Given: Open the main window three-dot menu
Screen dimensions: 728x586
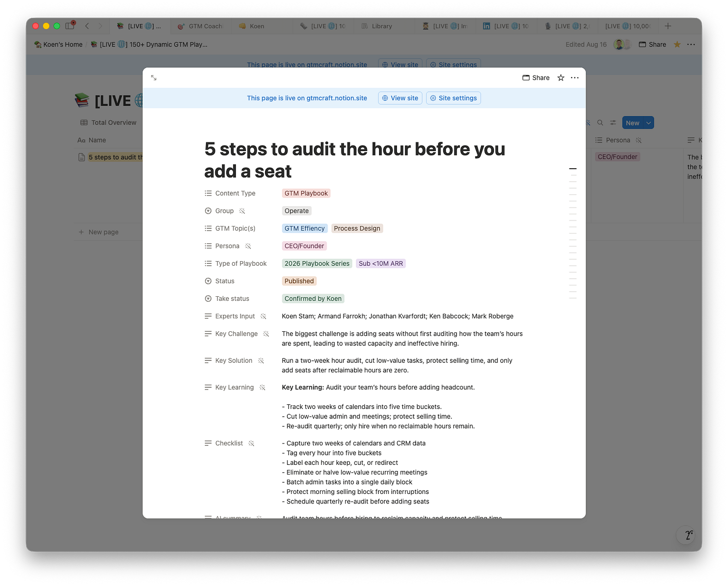Looking at the screenshot, I should [x=691, y=45].
